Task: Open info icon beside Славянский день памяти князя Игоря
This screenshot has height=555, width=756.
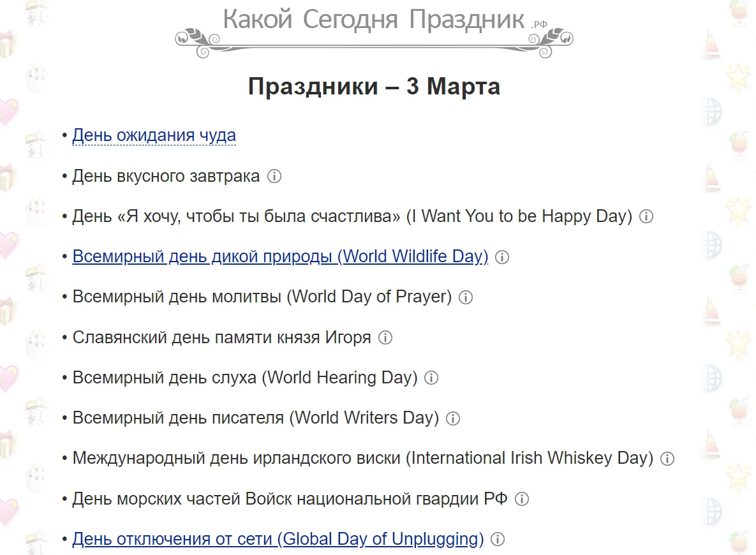Action: [x=385, y=337]
